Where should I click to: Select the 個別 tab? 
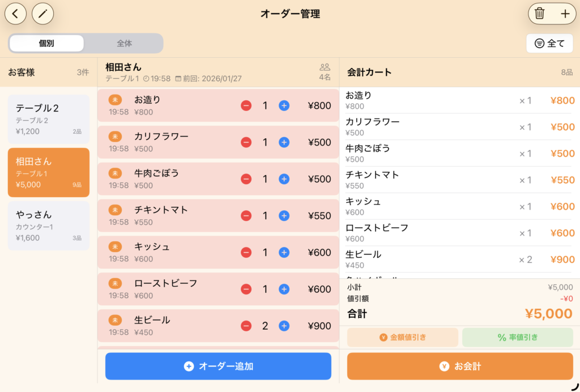point(46,43)
